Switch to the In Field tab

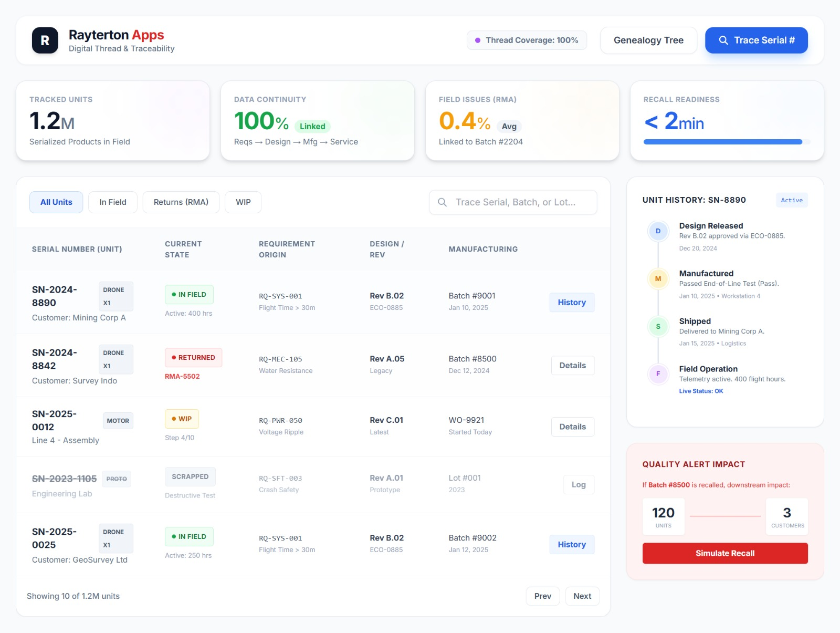[x=113, y=202]
